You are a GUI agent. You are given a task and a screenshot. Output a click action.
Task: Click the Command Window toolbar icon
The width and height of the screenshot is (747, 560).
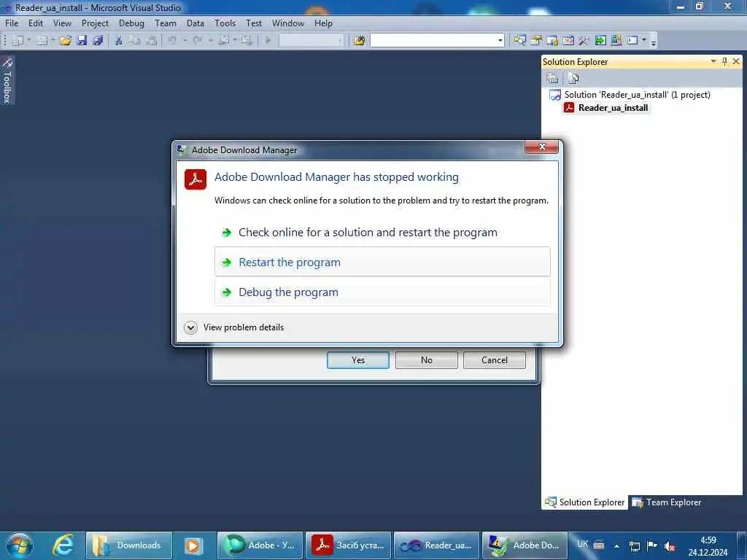632,41
